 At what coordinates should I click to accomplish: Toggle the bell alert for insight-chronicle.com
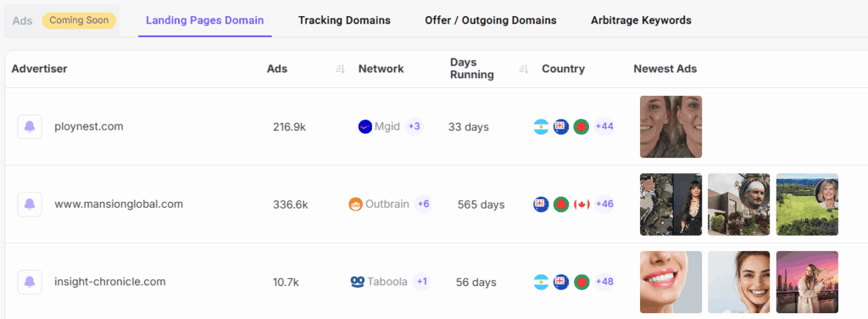point(30,282)
